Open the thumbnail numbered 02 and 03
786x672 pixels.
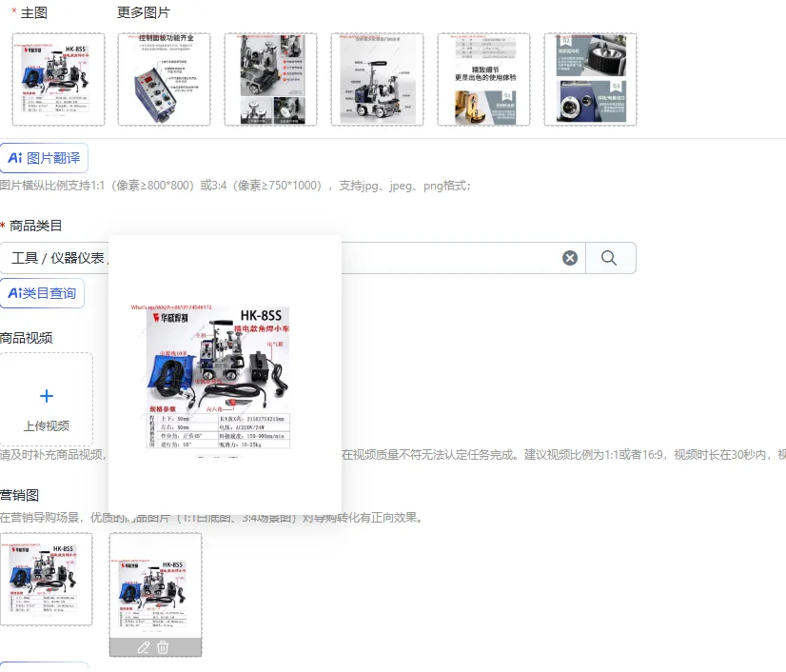tap(591, 79)
